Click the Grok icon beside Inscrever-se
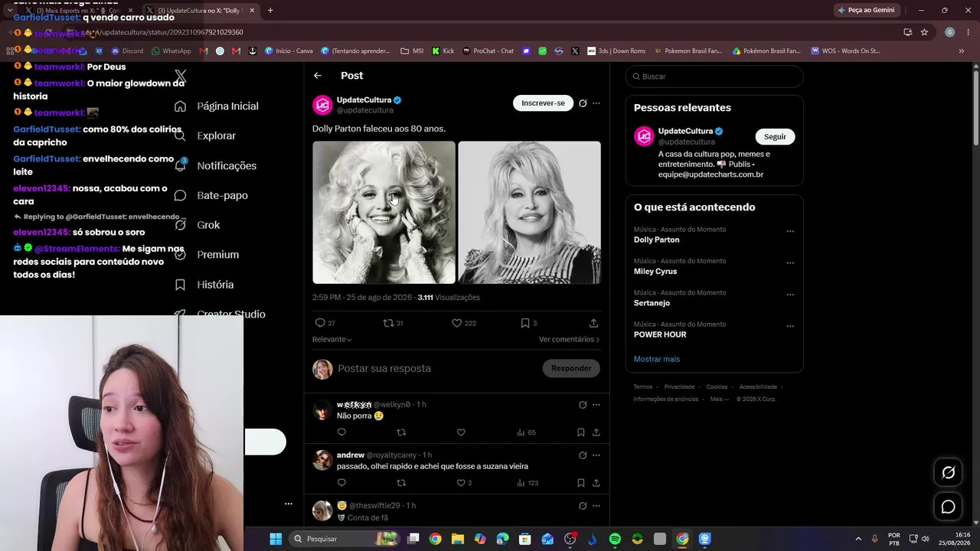This screenshot has width=980, height=551. pos(583,103)
